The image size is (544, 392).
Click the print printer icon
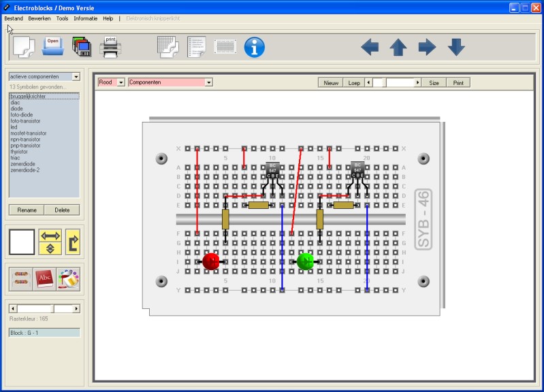click(x=110, y=47)
